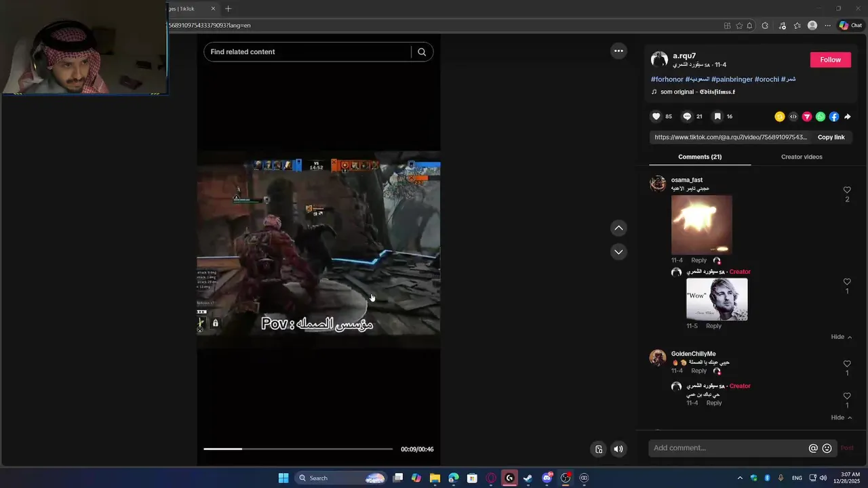Open page notifications bell in address bar
Screen dimensions: 868x488
749,26
